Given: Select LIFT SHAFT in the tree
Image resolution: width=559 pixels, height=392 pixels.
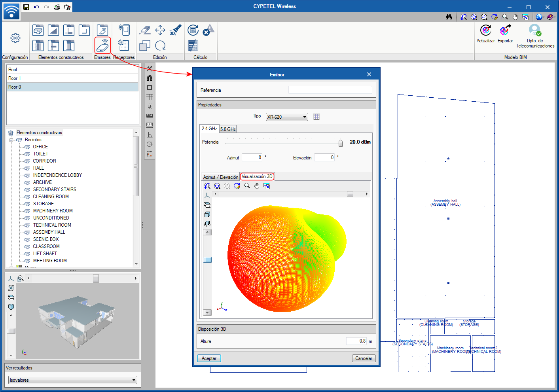Looking at the screenshot, I should [45, 254].
